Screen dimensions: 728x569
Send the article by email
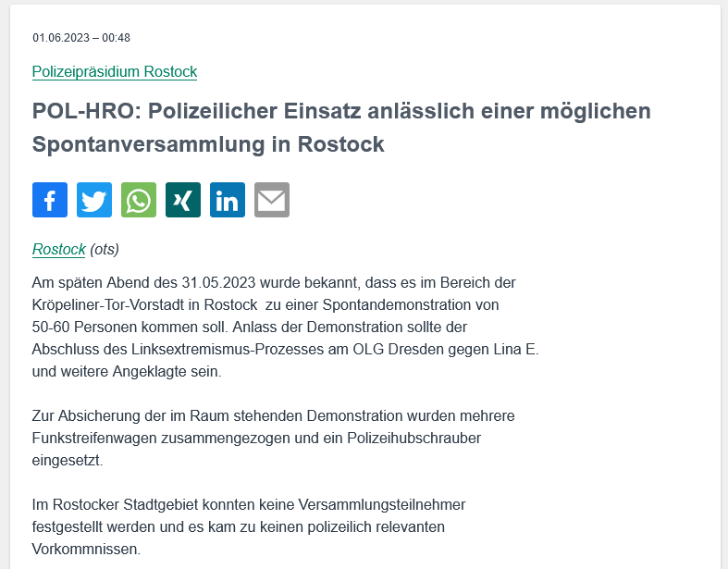pyautogui.click(x=272, y=200)
